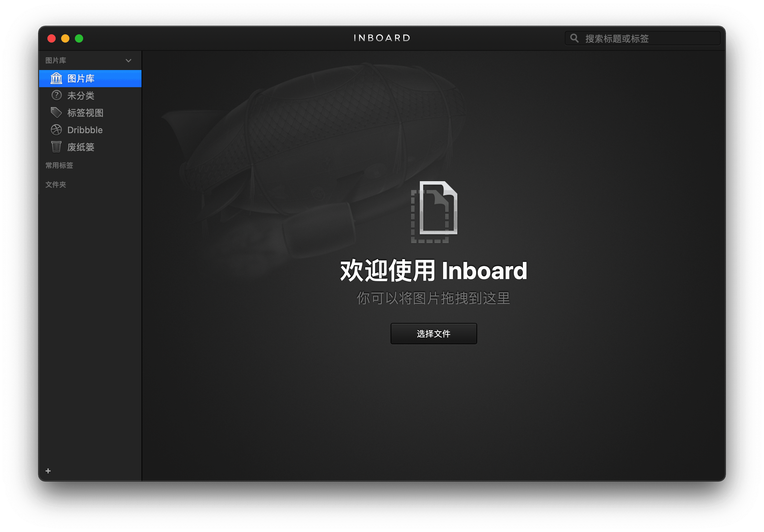This screenshot has width=764, height=532.
Task: Click the 文件夹 section header
Action: (56, 185)
